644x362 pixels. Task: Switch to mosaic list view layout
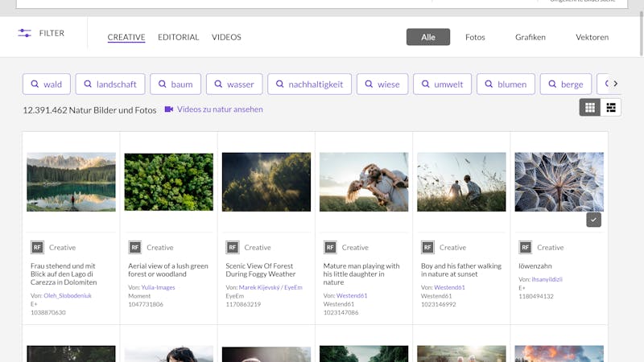[611, 108]
